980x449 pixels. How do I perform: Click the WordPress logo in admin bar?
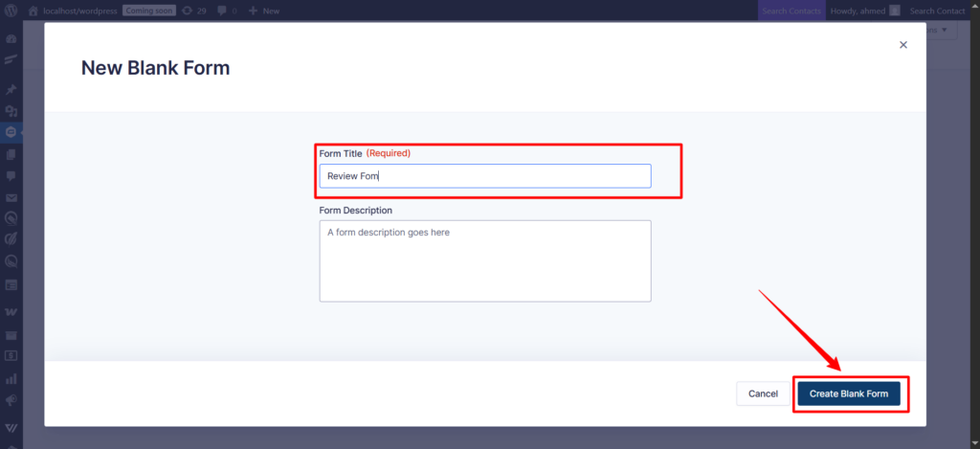pos(11,11)
